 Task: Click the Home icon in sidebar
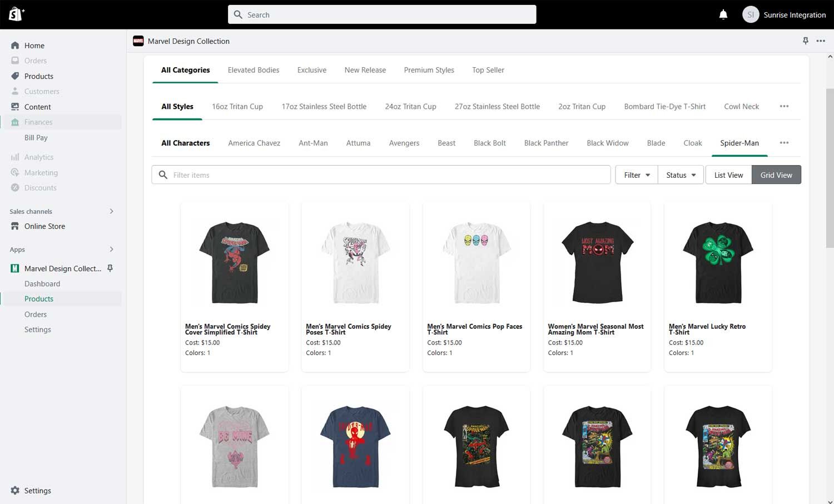(x=15, y=46)
